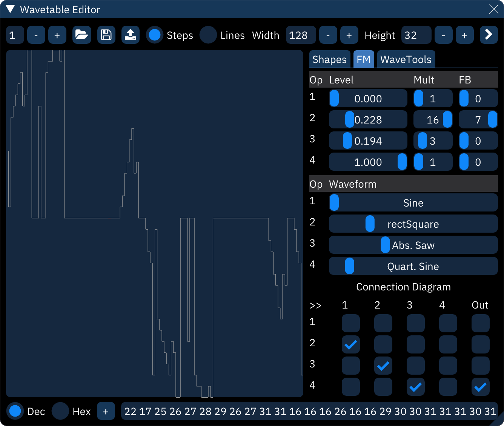Check operator 1's Out connection box

click(480, 323)
